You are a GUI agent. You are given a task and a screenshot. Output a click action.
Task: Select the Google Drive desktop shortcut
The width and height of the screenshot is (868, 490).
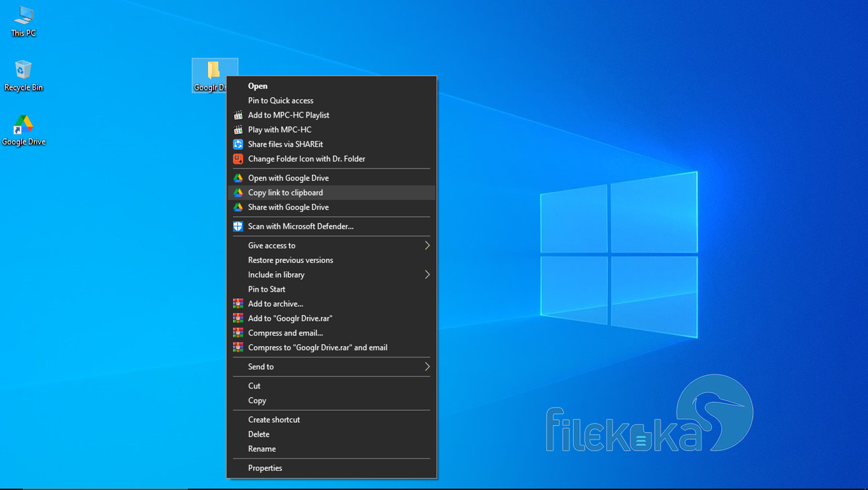[24, 130]
